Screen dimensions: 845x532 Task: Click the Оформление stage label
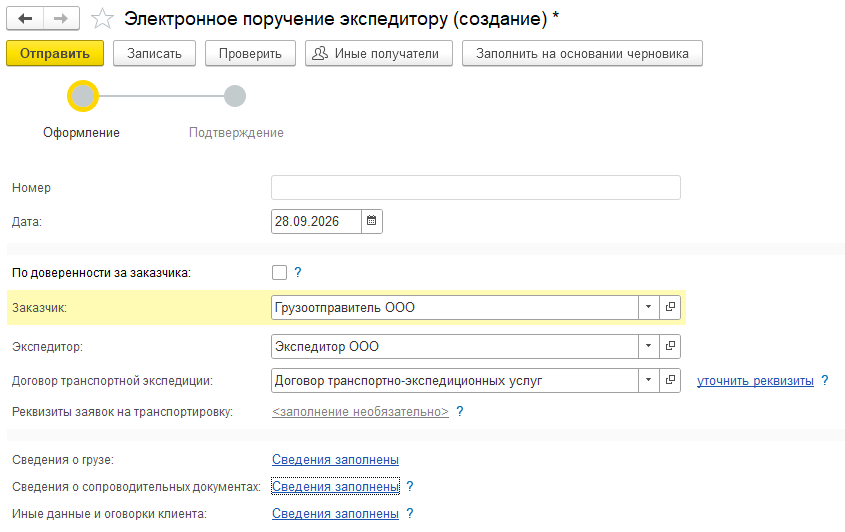coord(81,133)
